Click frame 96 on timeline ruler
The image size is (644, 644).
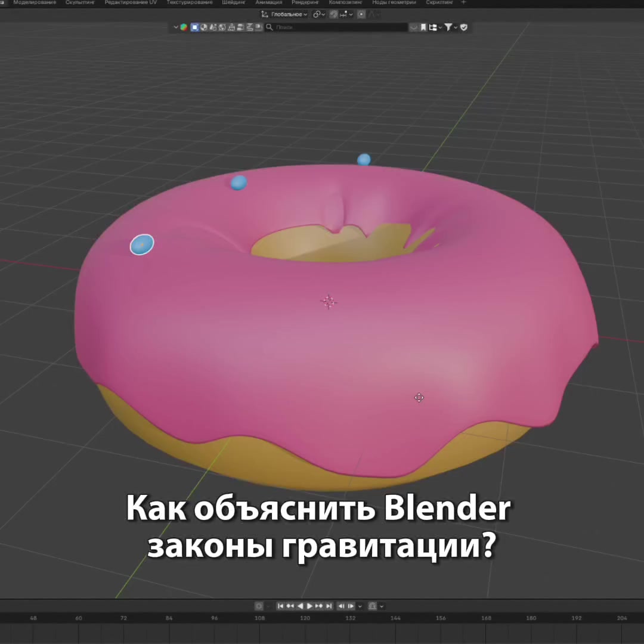[215, 618]
